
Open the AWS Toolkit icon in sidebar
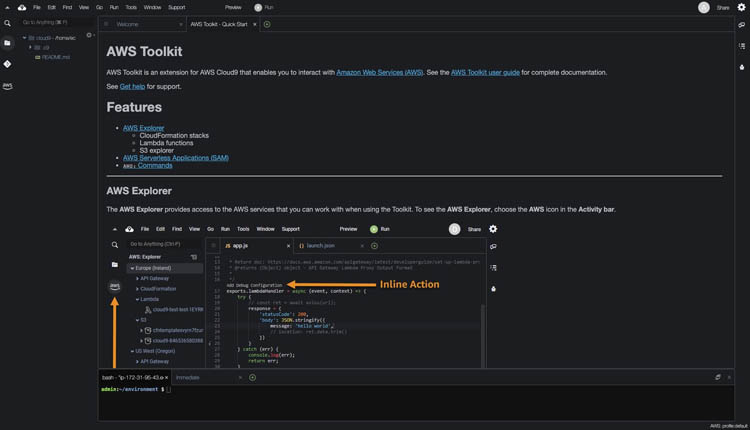pos(7,86)
